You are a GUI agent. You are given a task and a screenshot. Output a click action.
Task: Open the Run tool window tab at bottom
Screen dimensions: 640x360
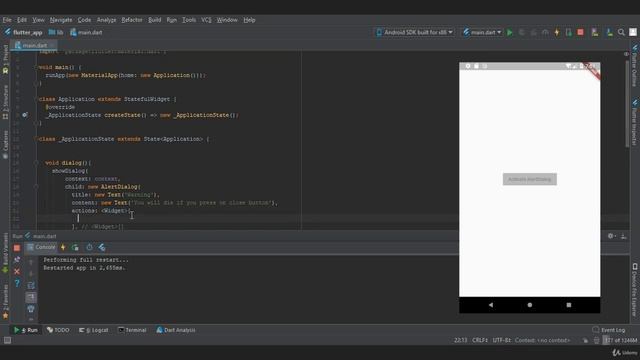click(26, 330)
